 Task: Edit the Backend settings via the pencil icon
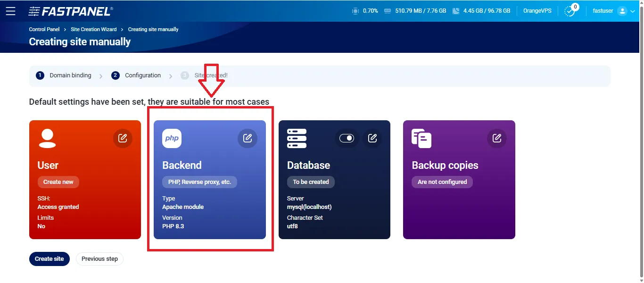tap(247, 138)
